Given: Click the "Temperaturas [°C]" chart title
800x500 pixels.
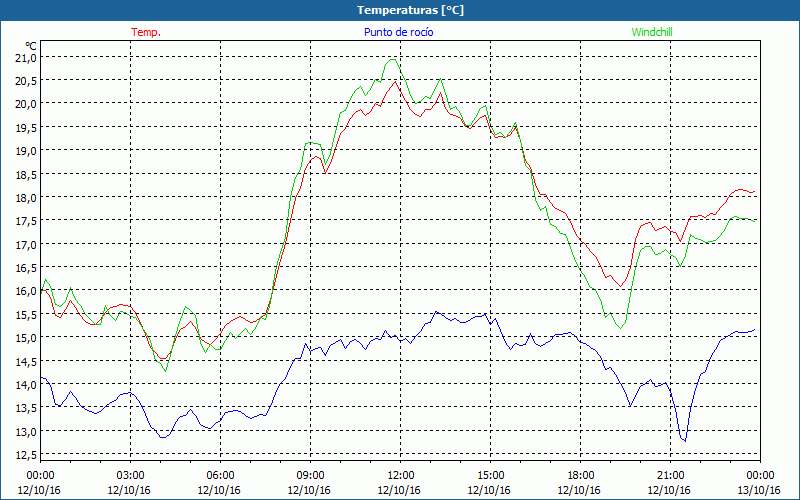Looking at the screenshot, I should pos(410,10).
